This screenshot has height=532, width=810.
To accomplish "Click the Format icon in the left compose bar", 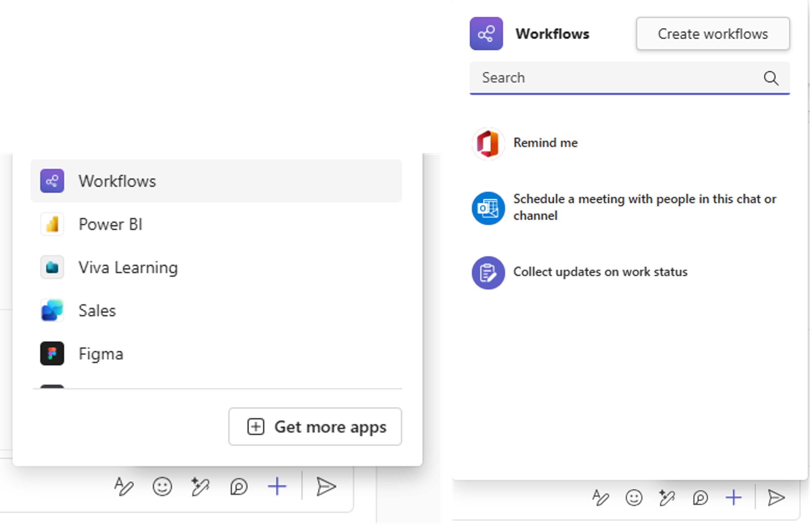I will point(123,486).
